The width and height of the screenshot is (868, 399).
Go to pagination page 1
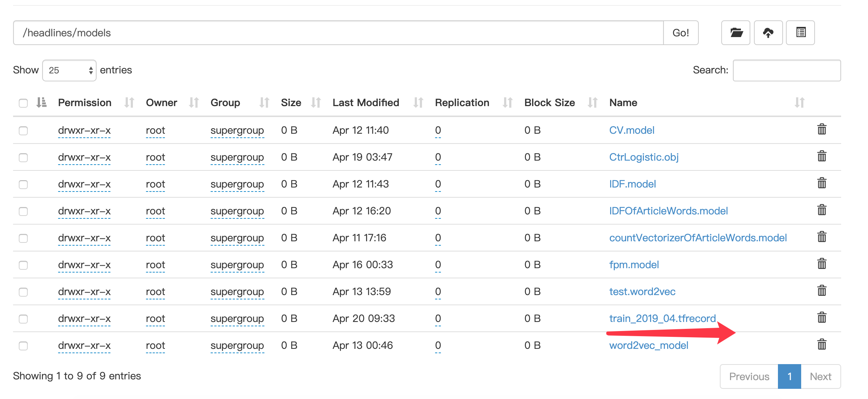(x=789, y=376)
